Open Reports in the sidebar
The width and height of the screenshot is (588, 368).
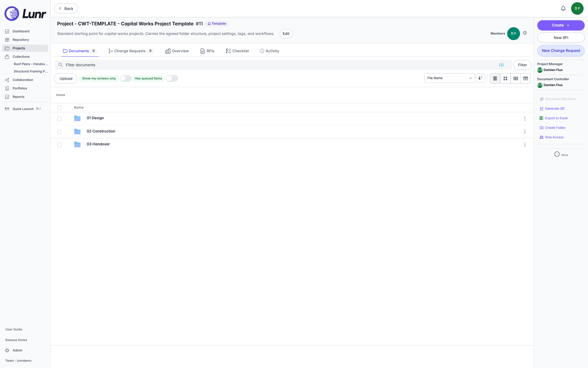tap(25, 97)
